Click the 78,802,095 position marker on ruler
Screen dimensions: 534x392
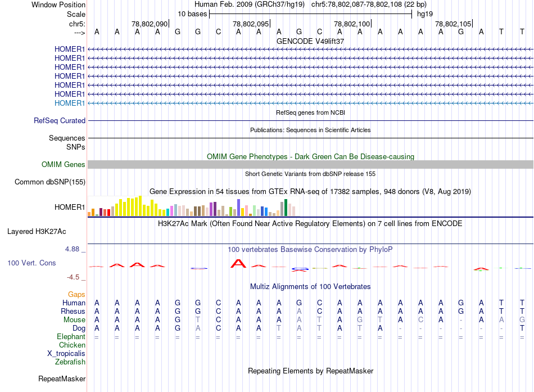(x=251, y=24)
